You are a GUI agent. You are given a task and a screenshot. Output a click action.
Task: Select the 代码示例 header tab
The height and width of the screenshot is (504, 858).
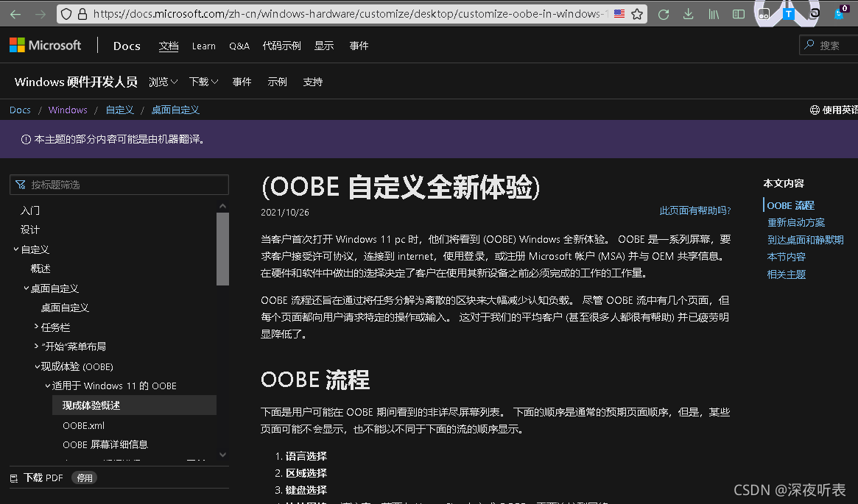(x=282, y=46)
